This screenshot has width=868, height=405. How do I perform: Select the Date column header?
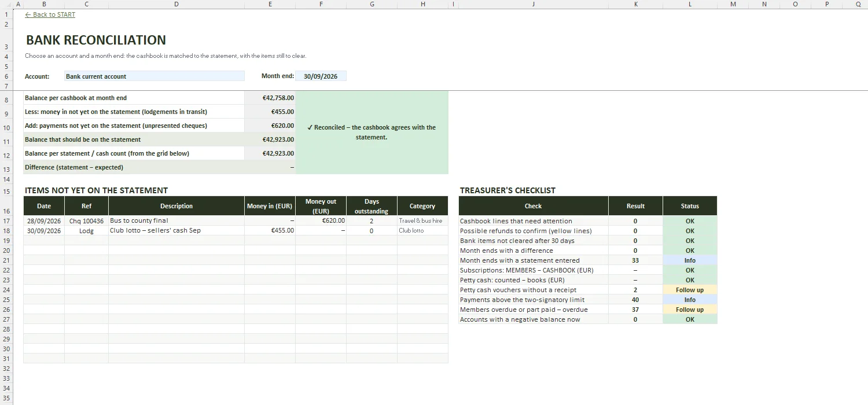44,206
